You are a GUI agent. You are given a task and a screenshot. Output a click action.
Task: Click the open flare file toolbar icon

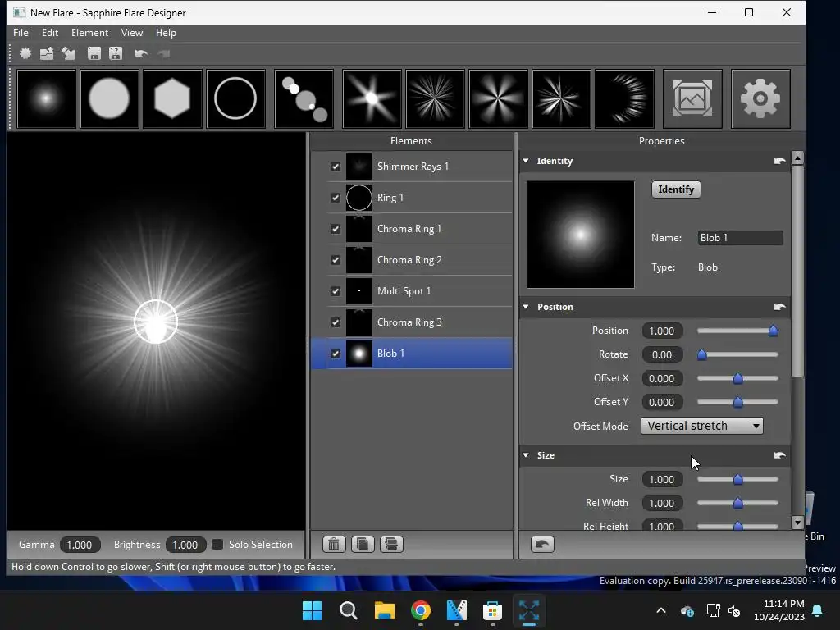point(47,53)
